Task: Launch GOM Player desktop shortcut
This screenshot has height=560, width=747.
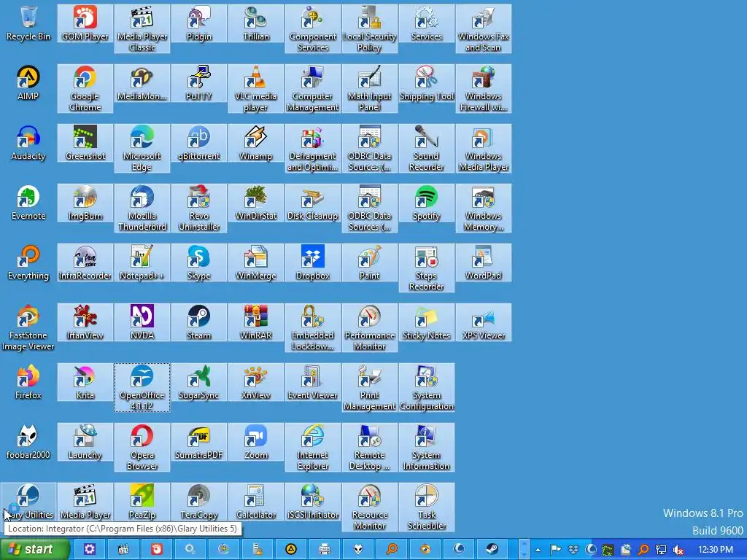Action: tap(85, 23)
